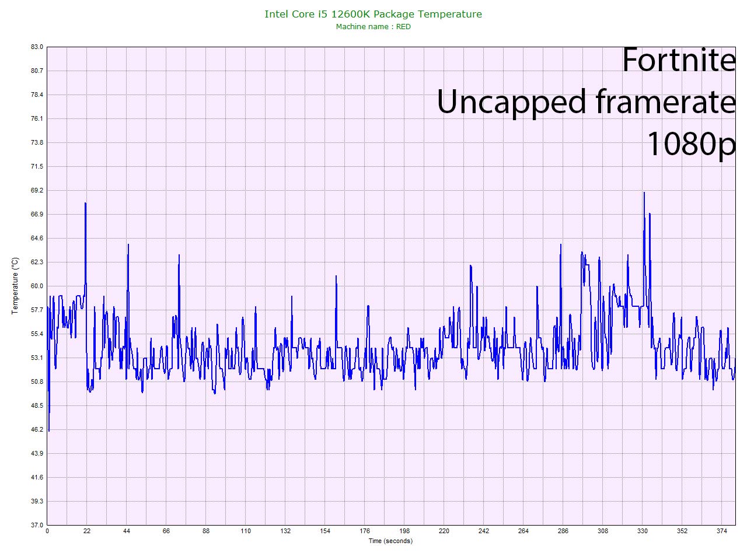The height and width of the screenshot is (560, 747).
Task: Click the lowest dip at the graph start
Action: 49,430
